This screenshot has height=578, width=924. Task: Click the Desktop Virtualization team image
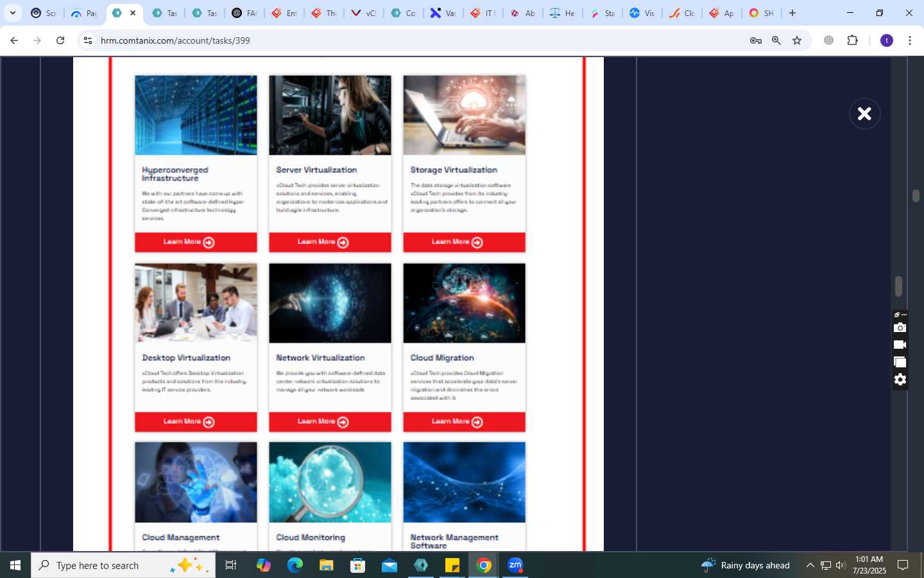(x=196, y=303)
